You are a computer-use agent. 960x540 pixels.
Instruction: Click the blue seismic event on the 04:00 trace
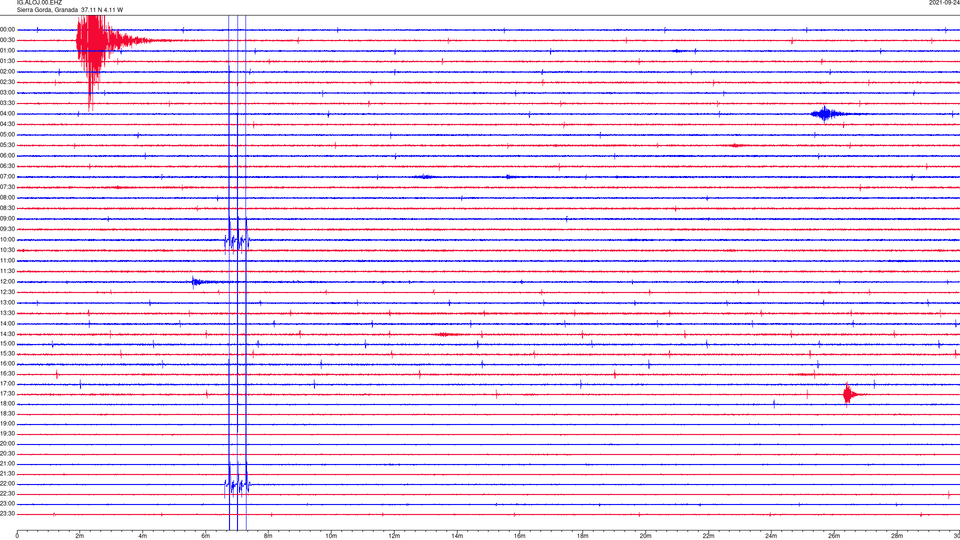tap(825, 114)
